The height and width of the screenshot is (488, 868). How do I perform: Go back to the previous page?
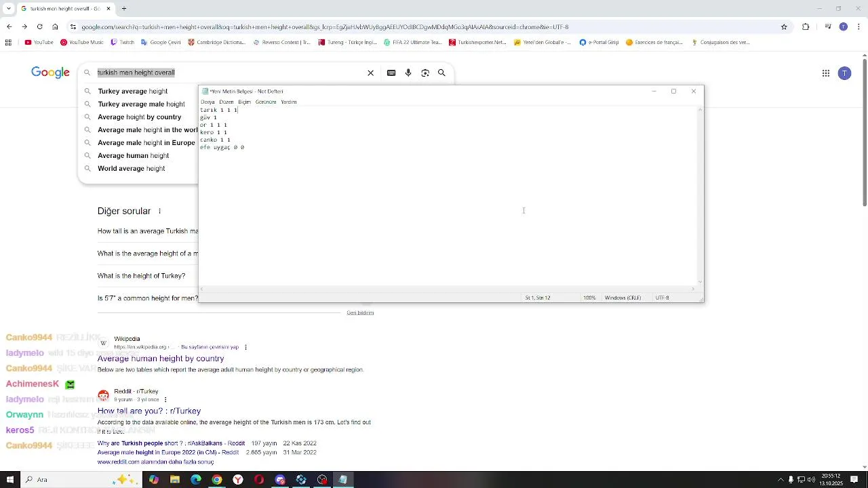point(9,27)
